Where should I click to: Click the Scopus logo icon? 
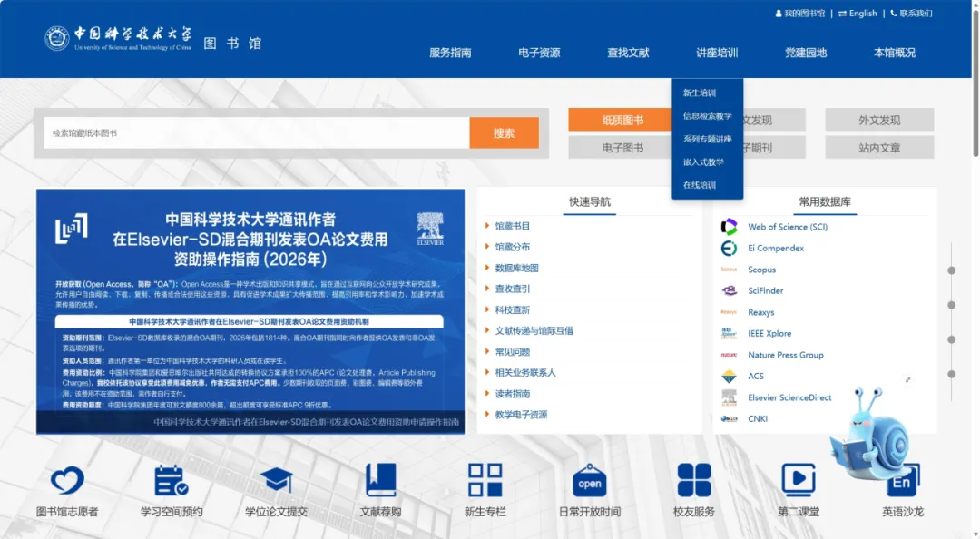[x=729, y=269]
